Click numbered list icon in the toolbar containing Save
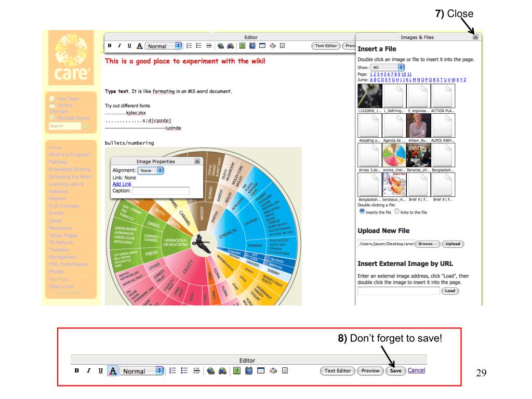Screen dimensions: 532x399 coord(172,370)
